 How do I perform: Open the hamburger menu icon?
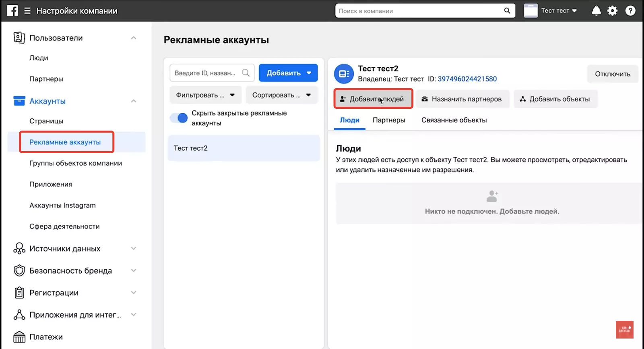pyautogui.click(x=27, y=11)
